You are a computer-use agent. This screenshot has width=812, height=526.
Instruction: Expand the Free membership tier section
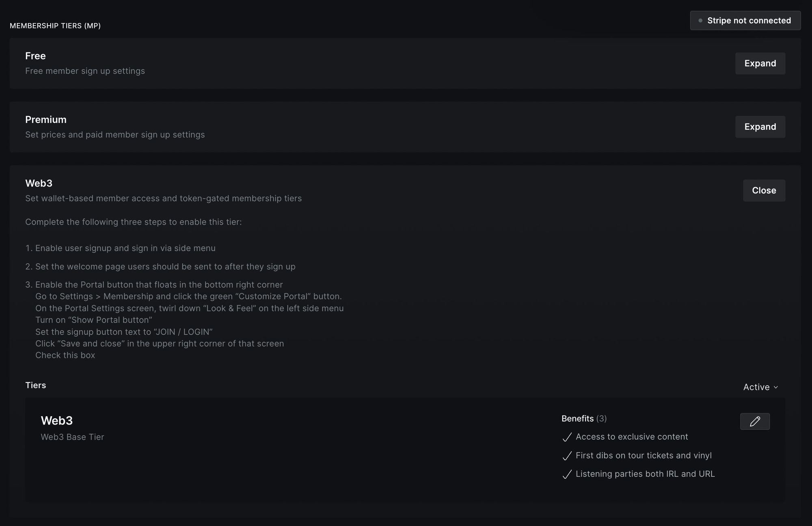(760, 63)
